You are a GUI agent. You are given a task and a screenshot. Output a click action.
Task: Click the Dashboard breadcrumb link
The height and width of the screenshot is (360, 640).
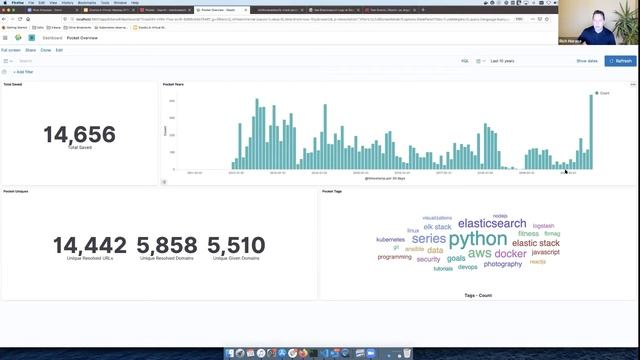pyautogui.click(x=52, y=38)
